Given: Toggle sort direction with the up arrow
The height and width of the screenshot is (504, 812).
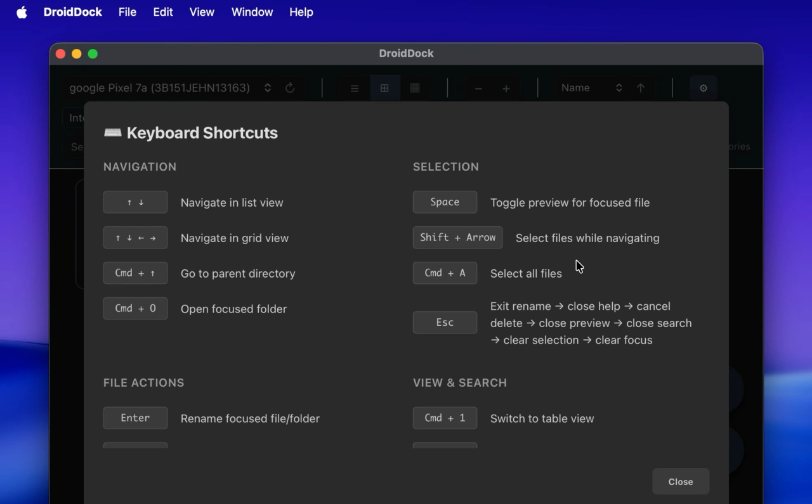Looking at the screenshot, I should pos(641,88).
